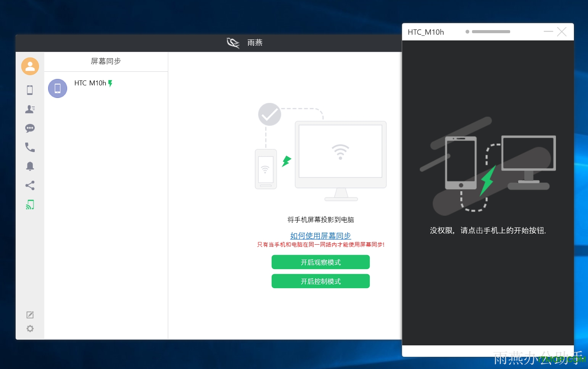Screen dimensions: 588x369
Task: Open the phone calls panel
Action: (30, 147)
